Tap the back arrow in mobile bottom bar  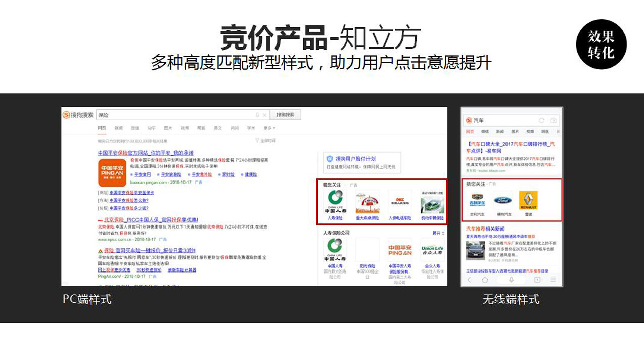coord(469,280)
